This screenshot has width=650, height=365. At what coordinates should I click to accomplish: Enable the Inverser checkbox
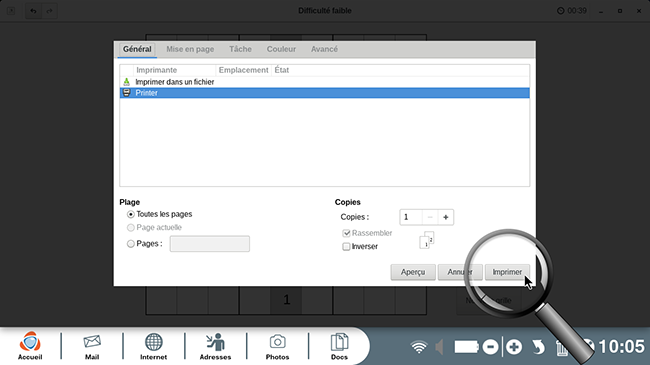coord(346,247)
